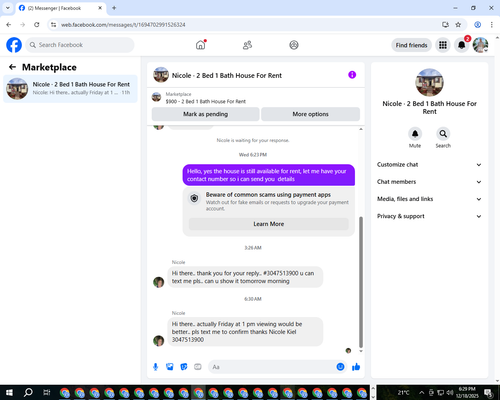Choose a sticker icon

(184, 367)
